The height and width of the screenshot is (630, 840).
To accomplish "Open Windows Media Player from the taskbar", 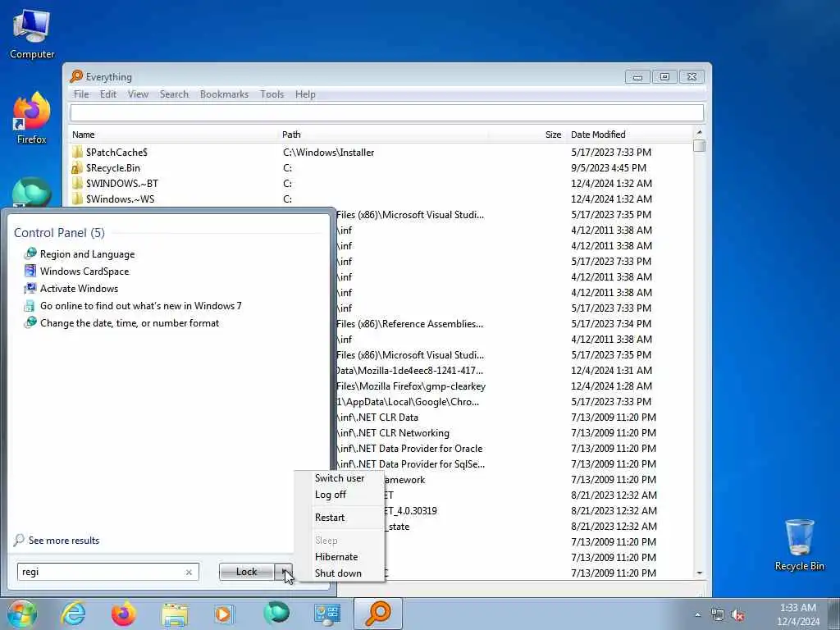I will point(224,614).
